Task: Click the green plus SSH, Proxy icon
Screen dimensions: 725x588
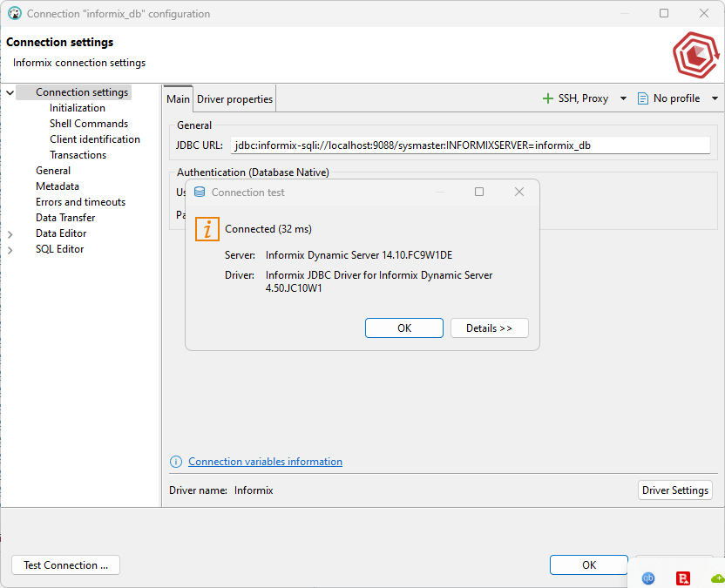Action: pyautogui.click(x=548, y=98)
